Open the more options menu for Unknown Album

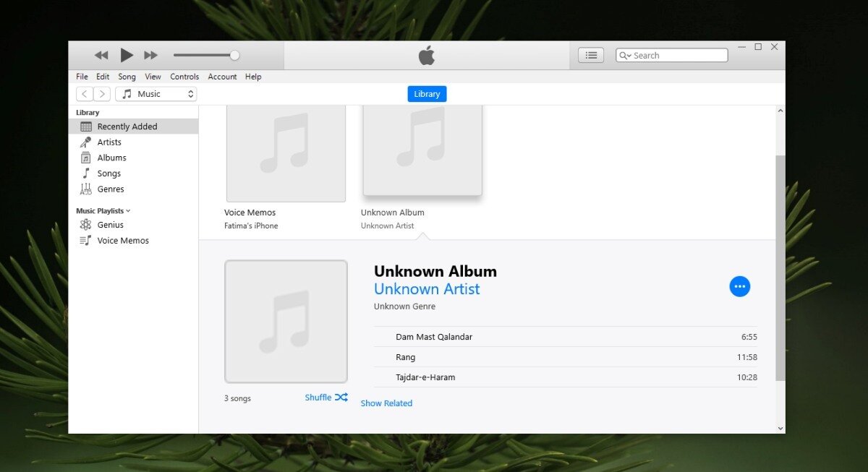point(739,286)
